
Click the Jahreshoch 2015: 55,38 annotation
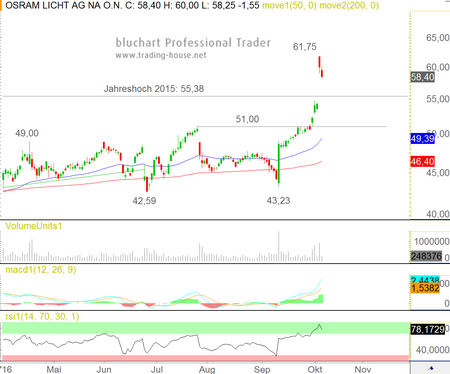[154, 89]
